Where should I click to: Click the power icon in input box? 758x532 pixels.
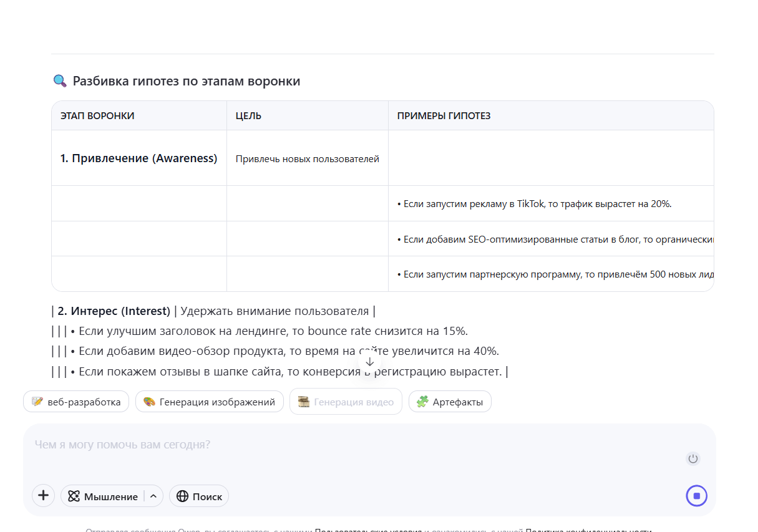692,459
